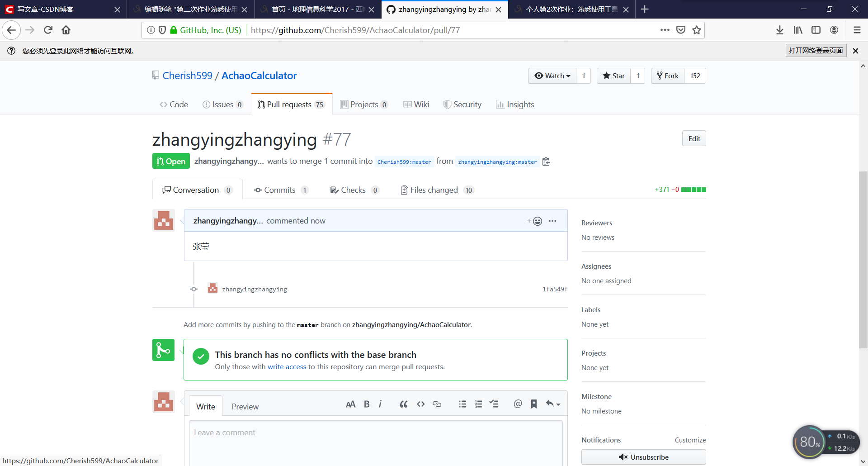The width and height of the screenshot is (868, 466).
Task: Click the browser Back arrow button
Action: pos(11,30)
